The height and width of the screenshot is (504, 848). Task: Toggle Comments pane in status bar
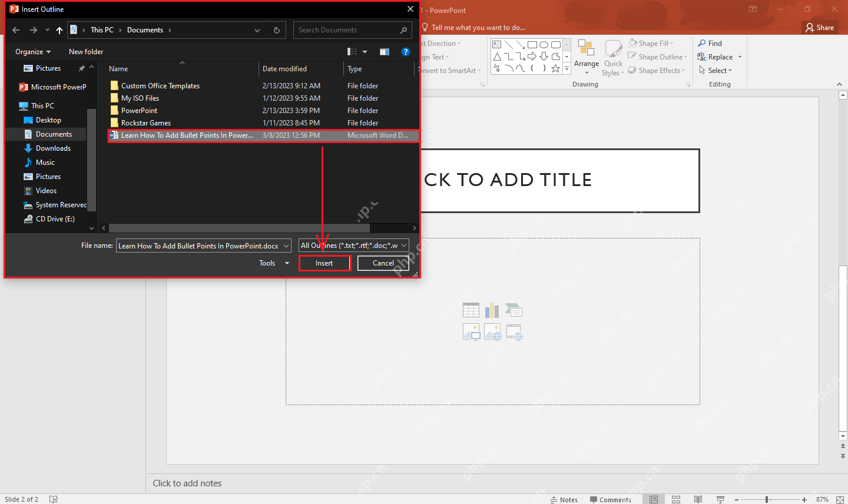[611, 499]
